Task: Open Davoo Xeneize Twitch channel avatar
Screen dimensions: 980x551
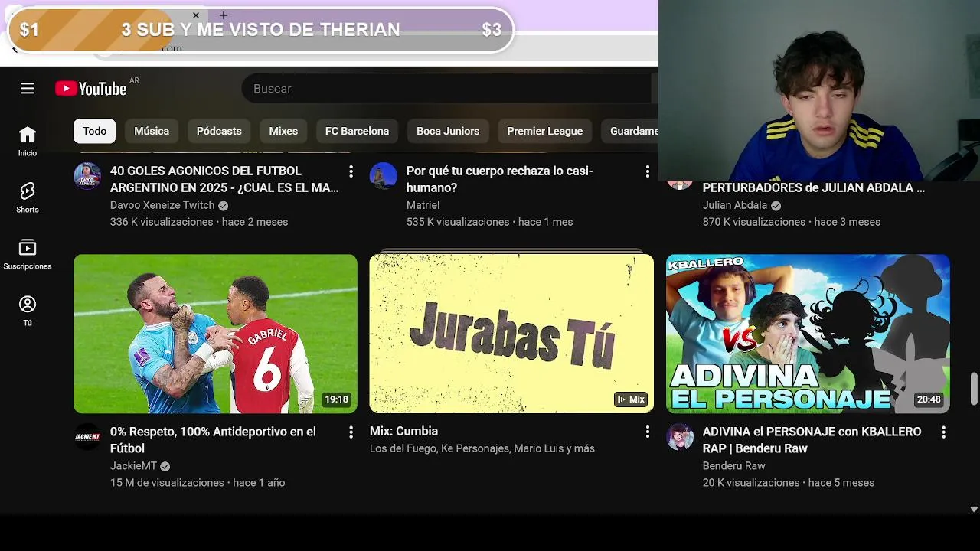Action: click(x=87, y=176)
